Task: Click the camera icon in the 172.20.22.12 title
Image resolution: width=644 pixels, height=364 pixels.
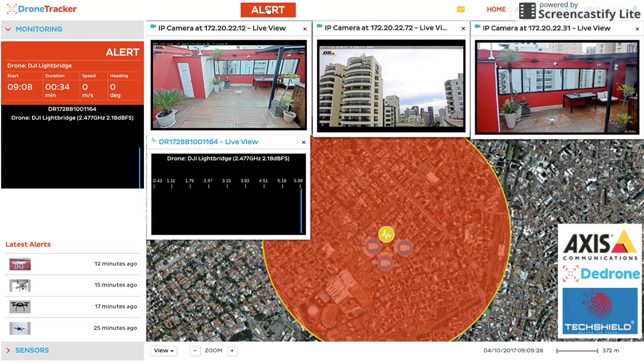Action: click(153, 27)
